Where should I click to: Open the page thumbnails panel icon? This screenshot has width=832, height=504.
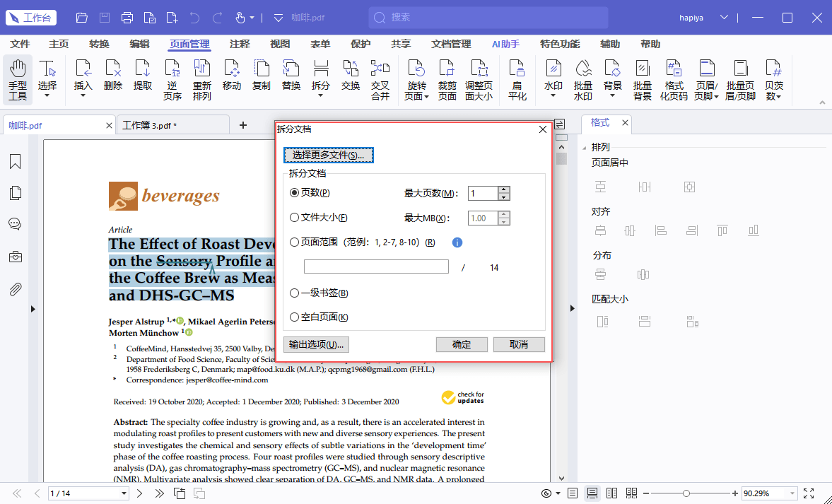(16, 193)
